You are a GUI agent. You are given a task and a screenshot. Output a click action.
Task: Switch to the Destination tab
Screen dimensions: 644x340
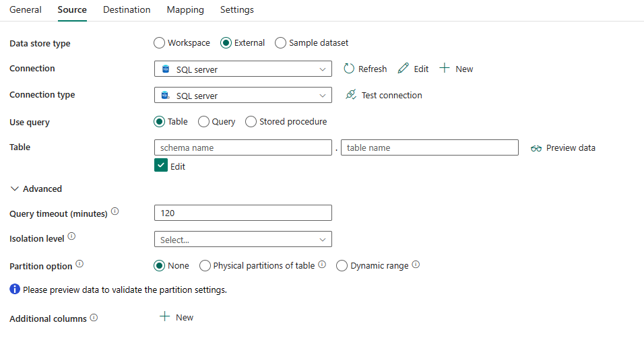[x=127, y=10]
